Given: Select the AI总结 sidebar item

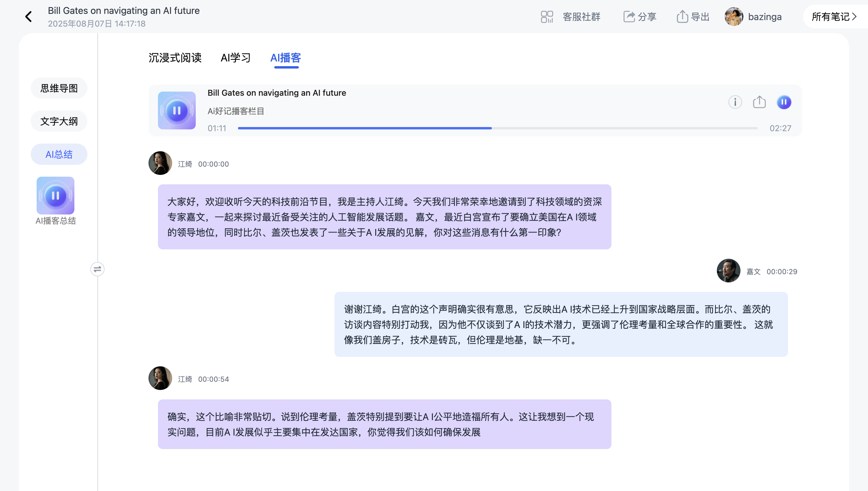Looking at the screenshot, I should pos(59,154).
